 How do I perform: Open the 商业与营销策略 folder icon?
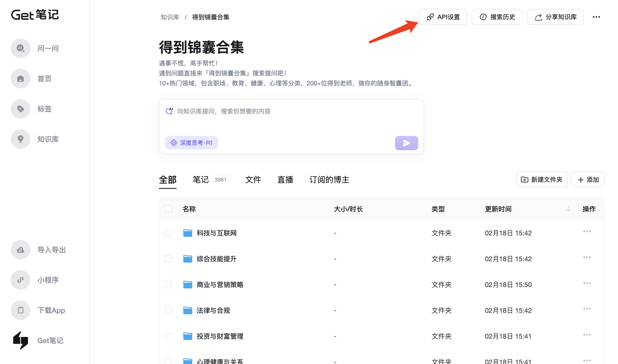coord(188,285)
